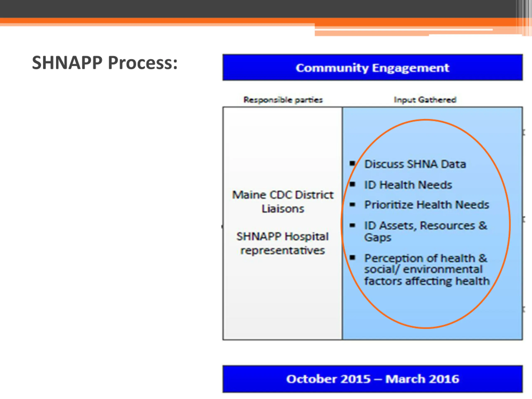The image size is (532, 399).
Task: Click bullet marker beside Discuss SHNA Data
Action: coord(352,164)
